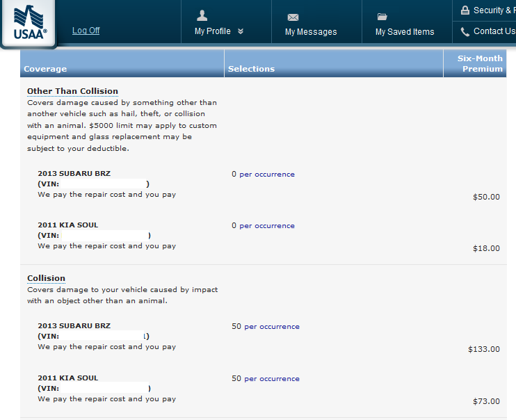This screenshot has height=420, width=516.
Task: Click 2013 SUBARU BRZ under Collision
Action: 74,326
